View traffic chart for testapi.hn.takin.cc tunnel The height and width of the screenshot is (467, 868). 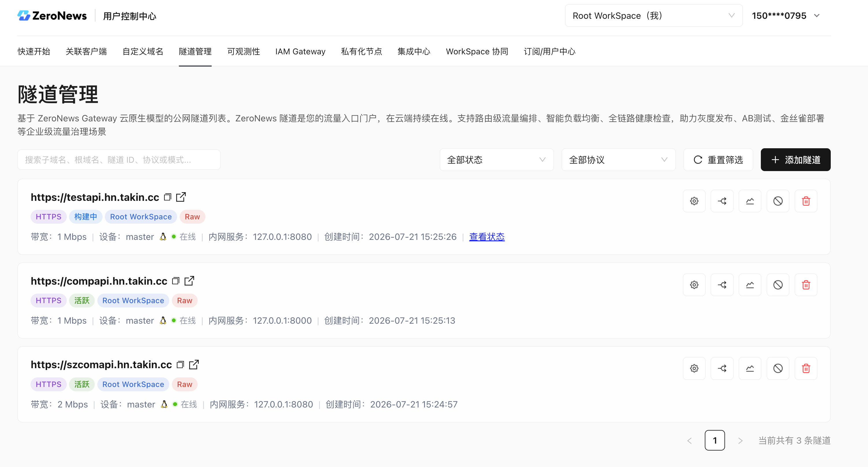pos(750,201)
